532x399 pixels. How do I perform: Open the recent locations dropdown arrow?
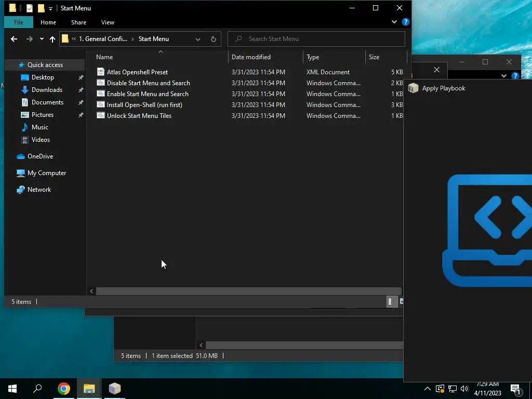coord(42,39)
